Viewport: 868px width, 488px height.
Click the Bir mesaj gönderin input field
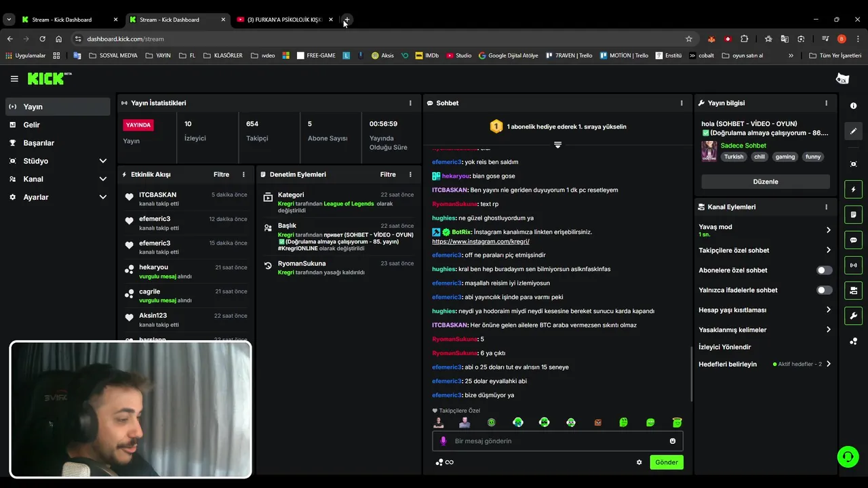click(x=557, y=441)
